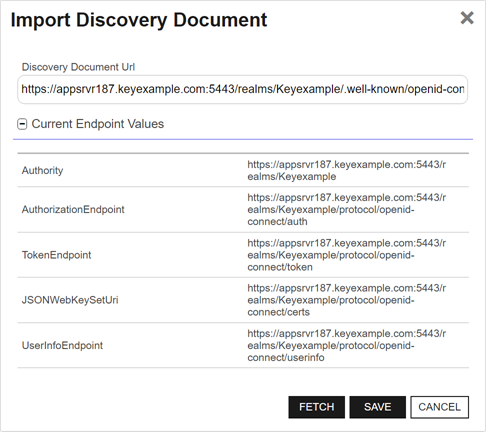Viewport: 486px width, 432px height.
Task: Select the JSONWebKeySetUri row label
Action: pyautogui.click(x=70, y=300)
